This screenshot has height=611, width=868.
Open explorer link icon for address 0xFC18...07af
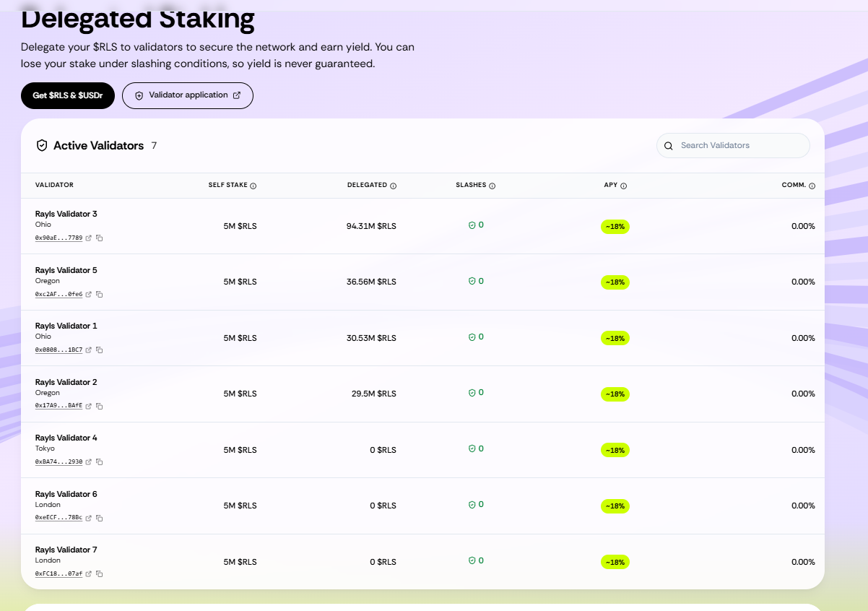(89, 574)
